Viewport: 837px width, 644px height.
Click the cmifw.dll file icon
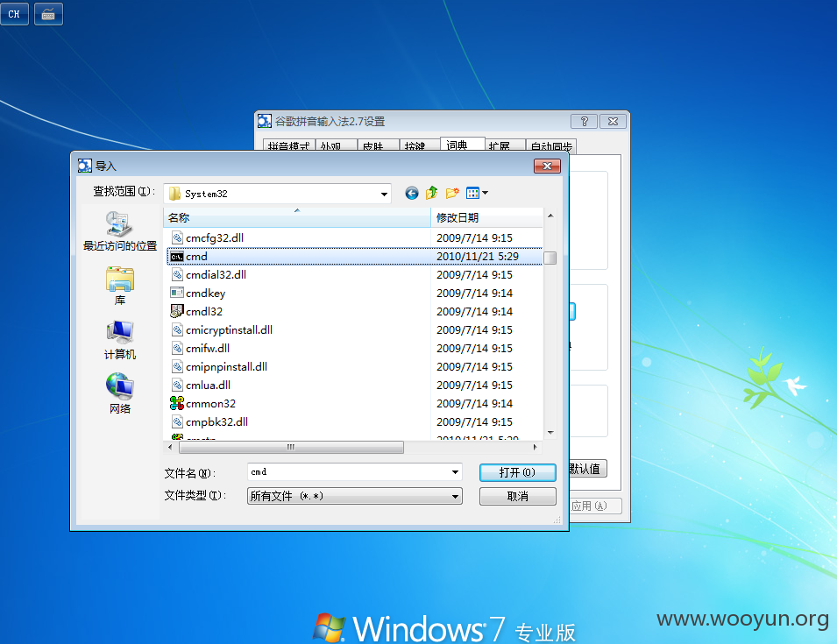point(177,348)
